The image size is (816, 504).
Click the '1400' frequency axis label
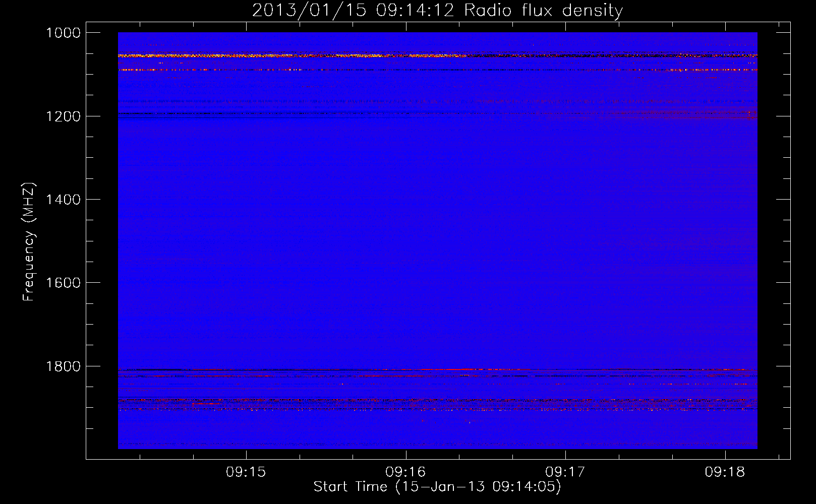(63, 200)
